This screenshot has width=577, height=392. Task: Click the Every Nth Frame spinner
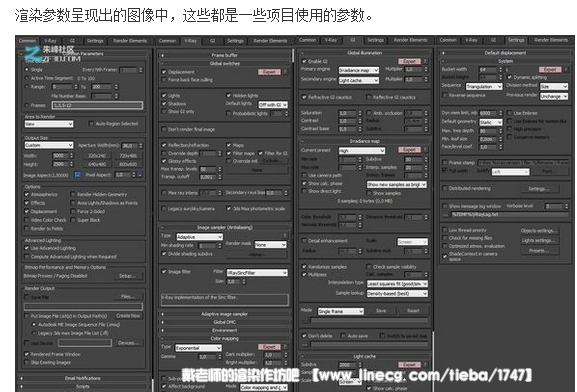click(141, 70)
